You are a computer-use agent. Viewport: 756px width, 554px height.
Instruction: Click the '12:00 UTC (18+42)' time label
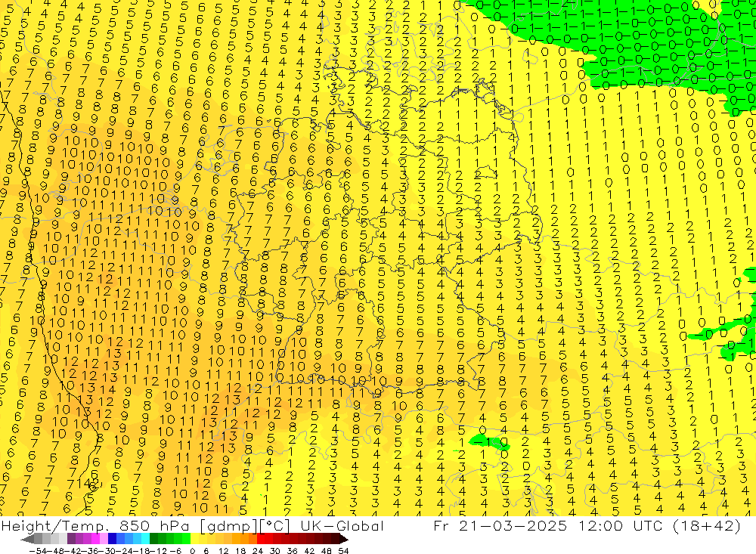click(658, 525)
